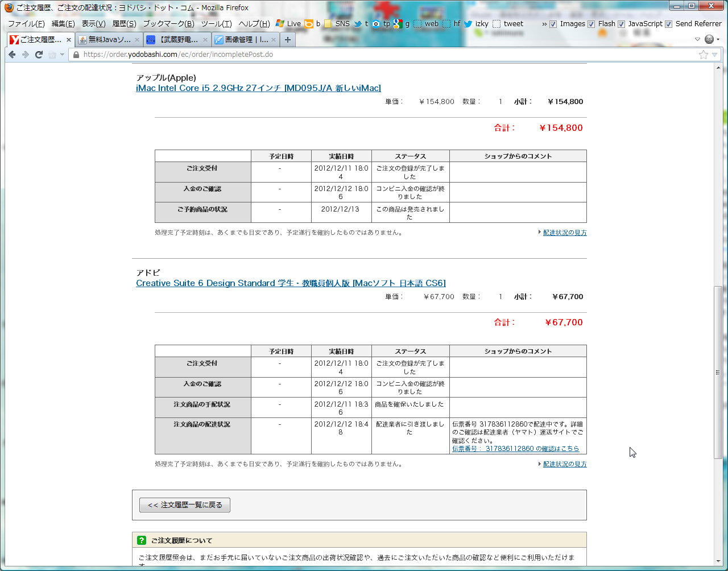The height and width of the screenshot is (571, 728).
Task: Click the lock icon in the address bar
Action: point(77,55)
